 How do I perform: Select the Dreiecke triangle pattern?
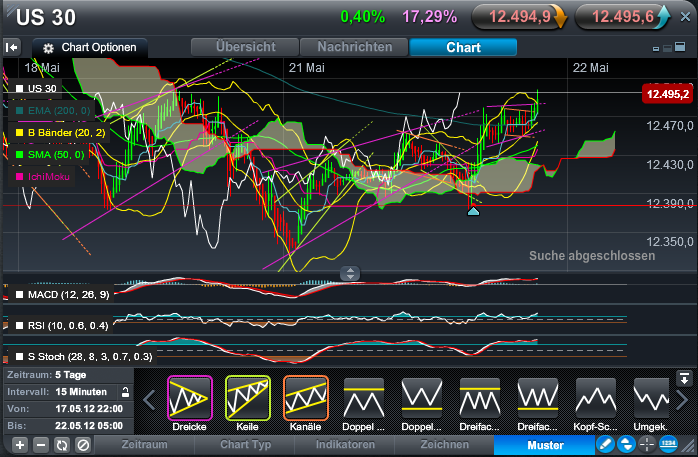pos(190,397)
